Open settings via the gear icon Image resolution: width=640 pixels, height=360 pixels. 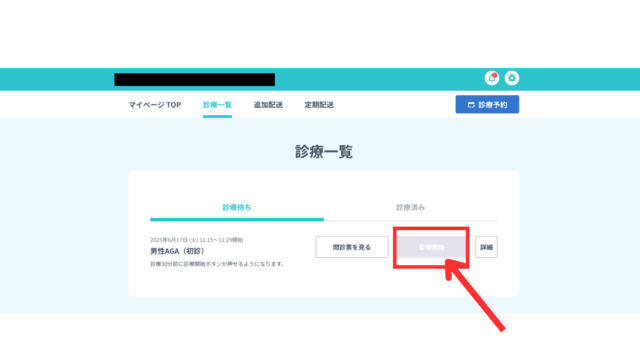pos(512,78)
